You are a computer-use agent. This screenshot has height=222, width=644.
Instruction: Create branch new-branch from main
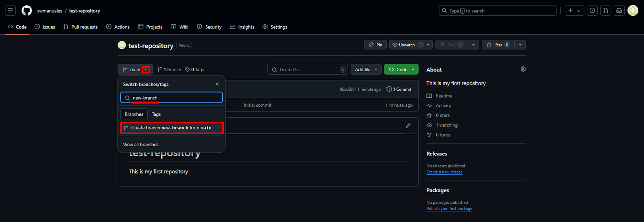[x=172, y=128]
